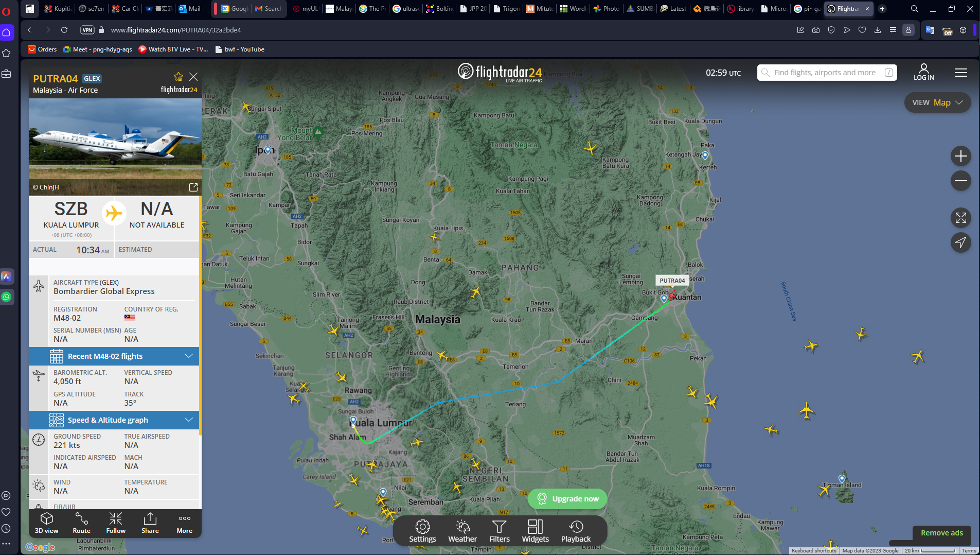980x555 pixels.
Task: Open the bwf - YouTube bookmark
Action: (240, 49)
